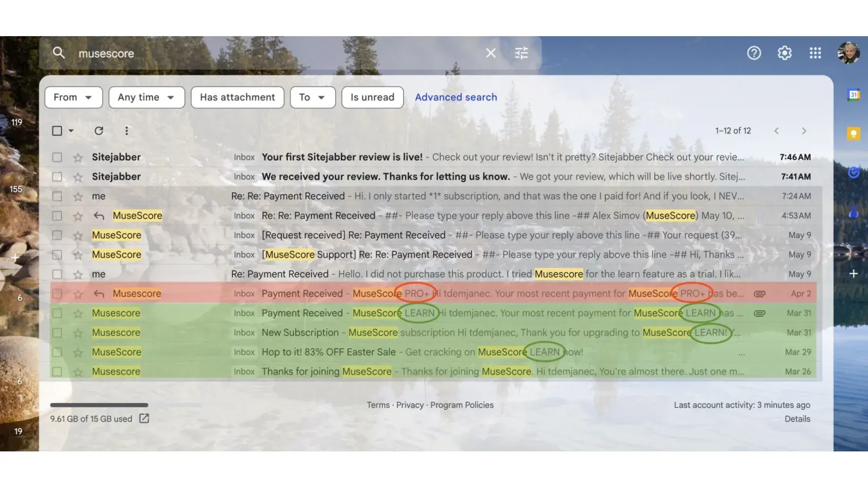This screenshot has width=868, height=488.
Task: Click attachment icon on Mar 31 Payment Received email
Action: tap(759, 313)
